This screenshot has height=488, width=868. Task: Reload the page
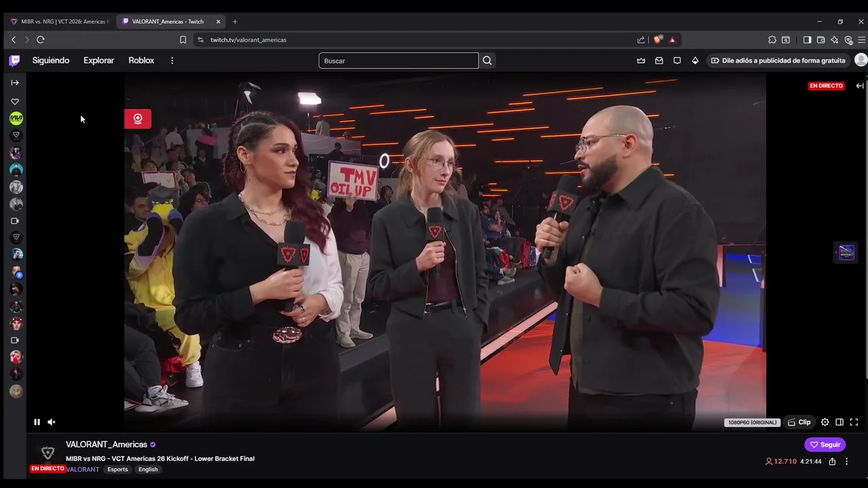(x=41, y=40)
